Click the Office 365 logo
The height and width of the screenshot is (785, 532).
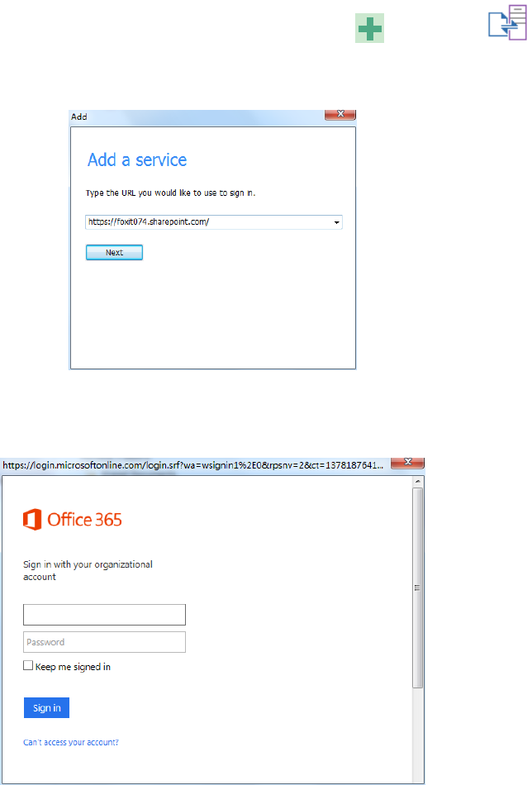click(x=72, y=520)
